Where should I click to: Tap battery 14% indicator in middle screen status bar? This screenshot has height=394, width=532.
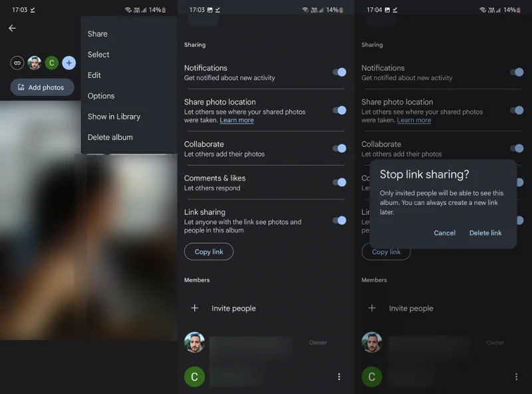coord(335,10)
